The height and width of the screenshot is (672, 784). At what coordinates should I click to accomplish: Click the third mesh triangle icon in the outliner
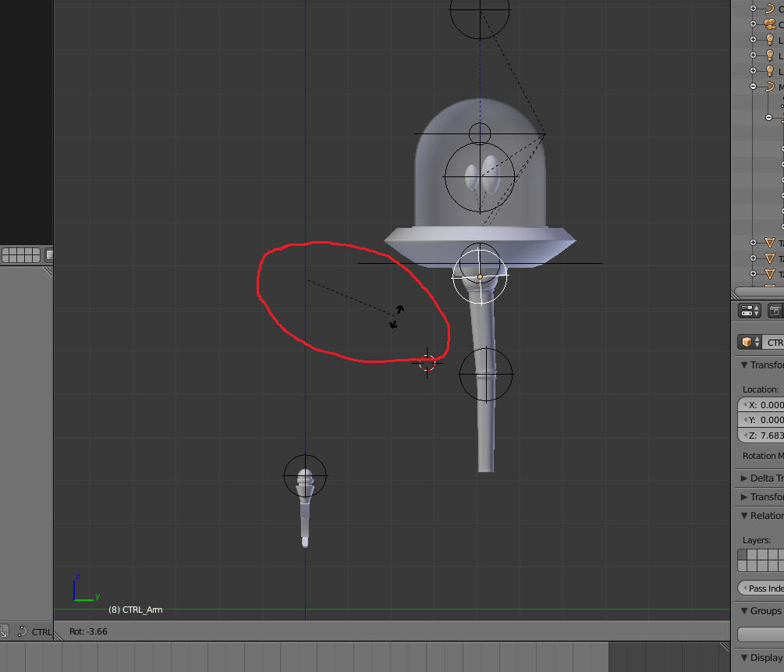pos(770,274)
